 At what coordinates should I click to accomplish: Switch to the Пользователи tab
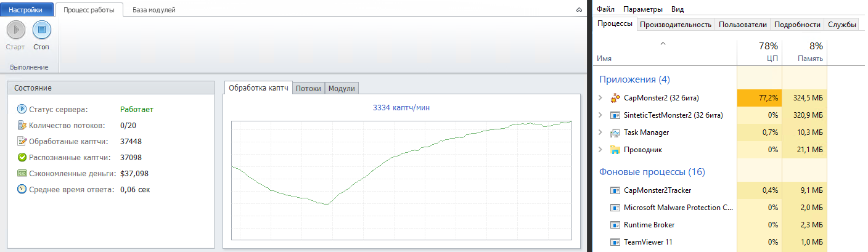[x=743, y=25]
